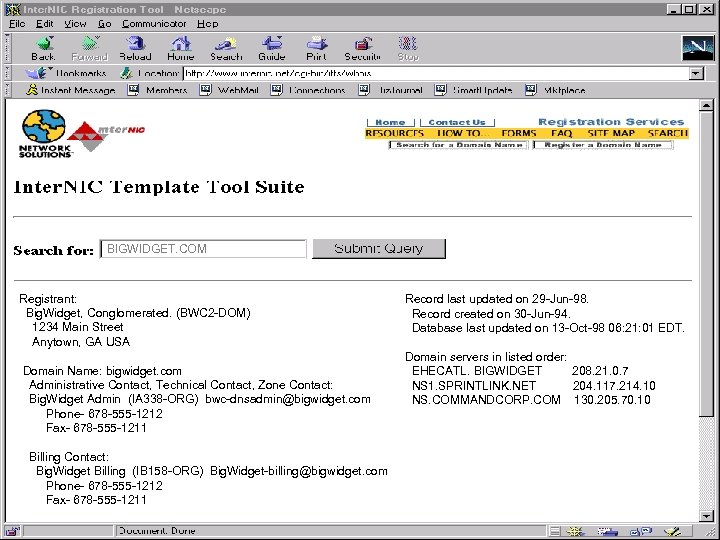Collapse the navigation toolbar handle
Image resolution: width=720 pixels, height=540 pixels.
[x=7, y=48]
